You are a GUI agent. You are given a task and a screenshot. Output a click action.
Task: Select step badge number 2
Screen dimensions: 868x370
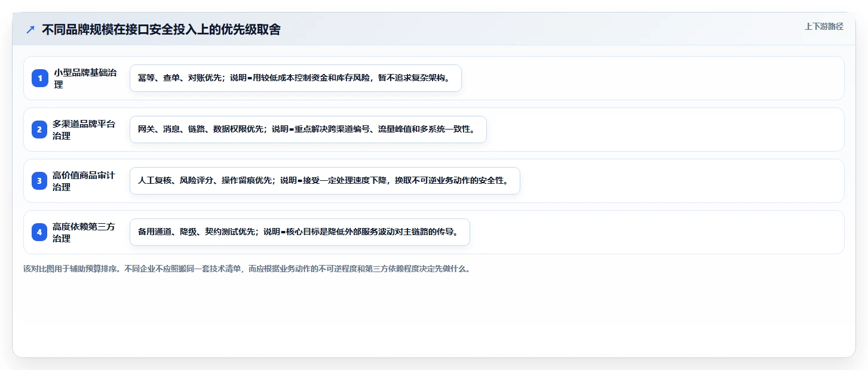[39, 129]
